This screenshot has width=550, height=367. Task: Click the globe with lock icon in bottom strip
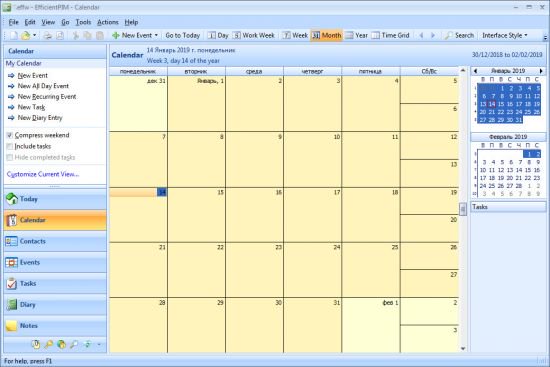(x=61, y=345)
